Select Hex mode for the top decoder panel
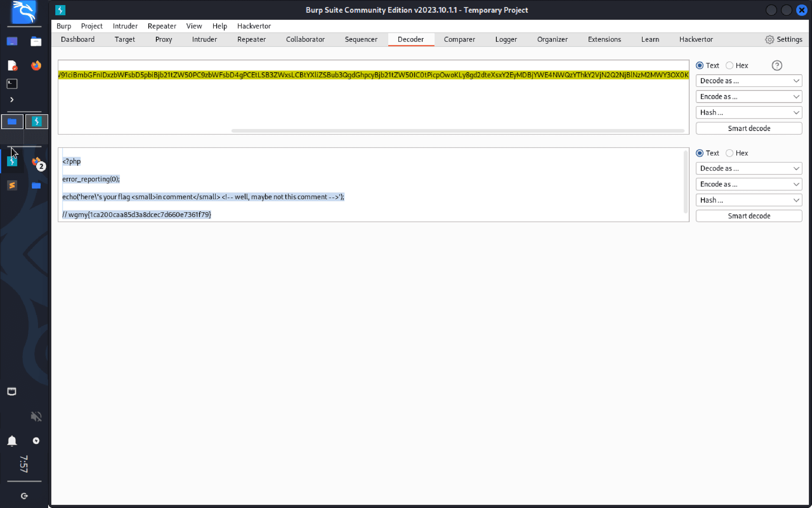Image resolution: width=812 pixels, height=508 pixels. [x=729, y=65]
